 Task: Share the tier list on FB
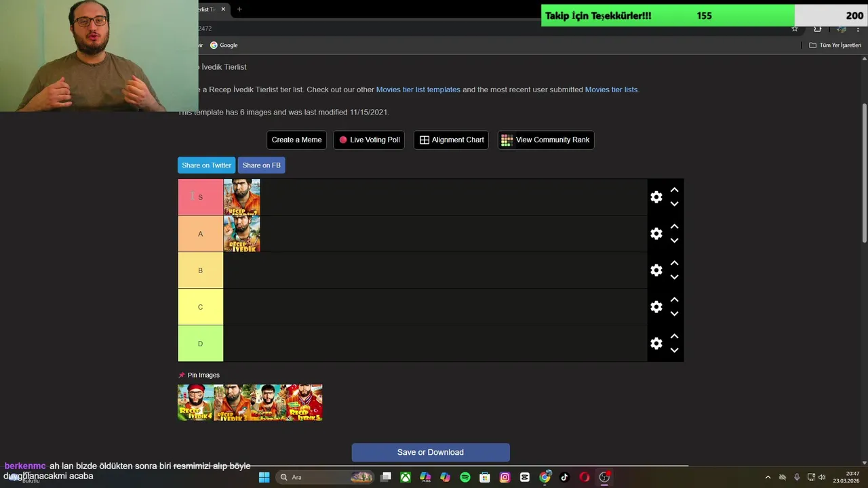coord(261,165)
